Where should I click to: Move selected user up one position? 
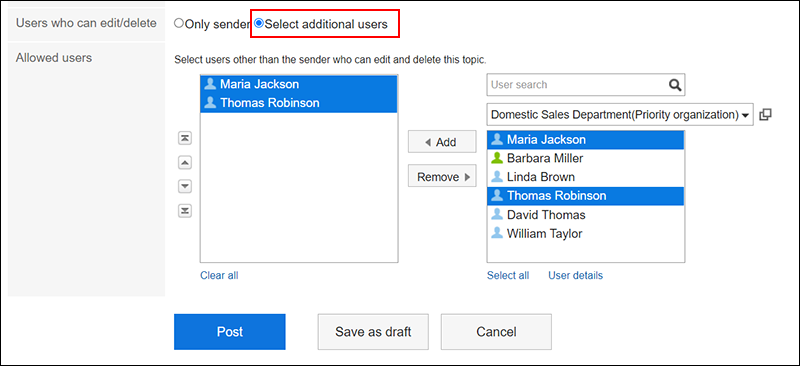click(185, 162)
